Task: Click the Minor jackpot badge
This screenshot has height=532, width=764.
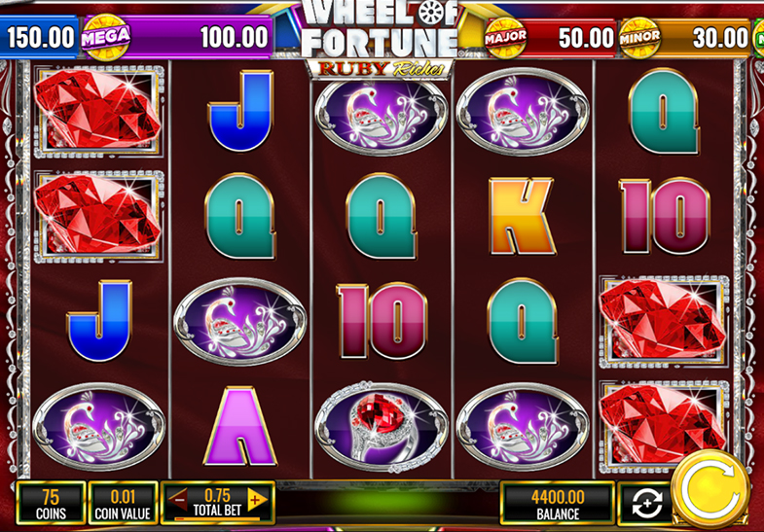Action: tap(639, 37)
